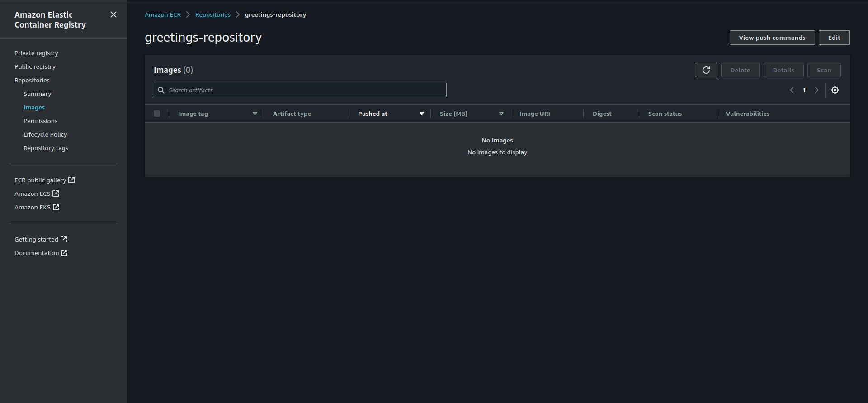Sort by Size (MB) arrow

[x=501, y=114]
